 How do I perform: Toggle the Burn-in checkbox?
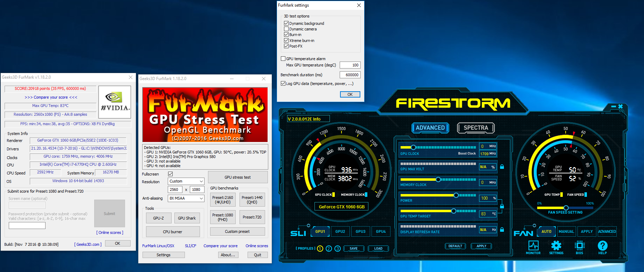coord(286,35)
